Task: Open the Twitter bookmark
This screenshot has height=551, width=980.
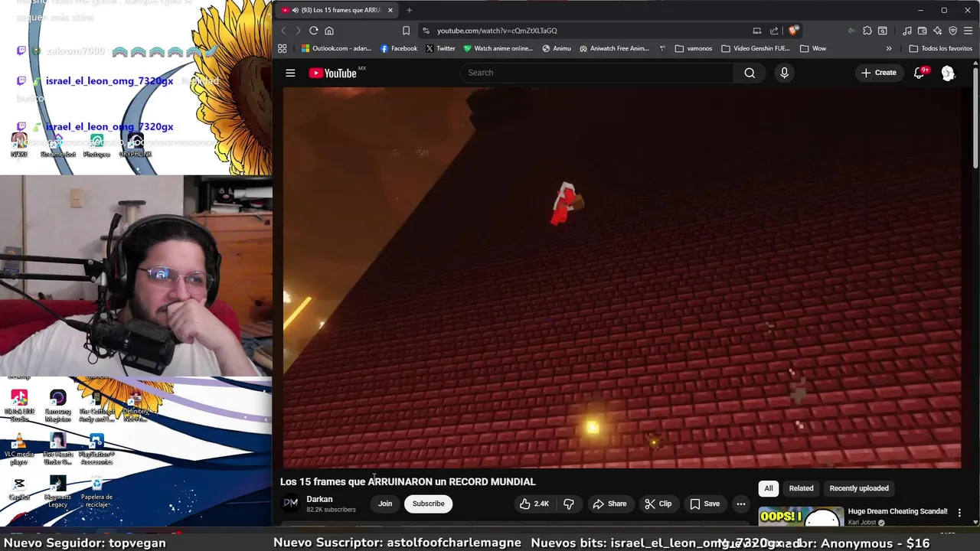Action: 440,48
